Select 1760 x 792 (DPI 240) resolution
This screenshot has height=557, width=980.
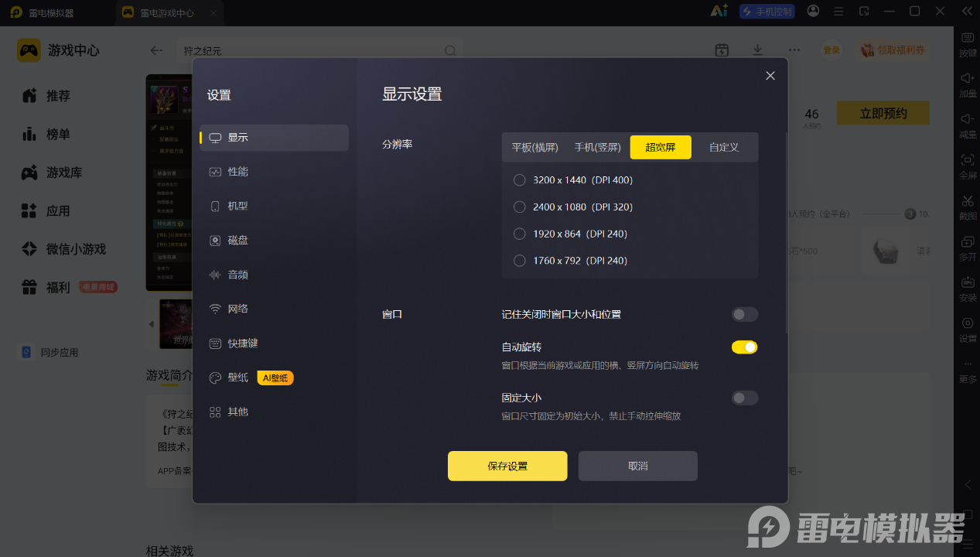(570, 261)
